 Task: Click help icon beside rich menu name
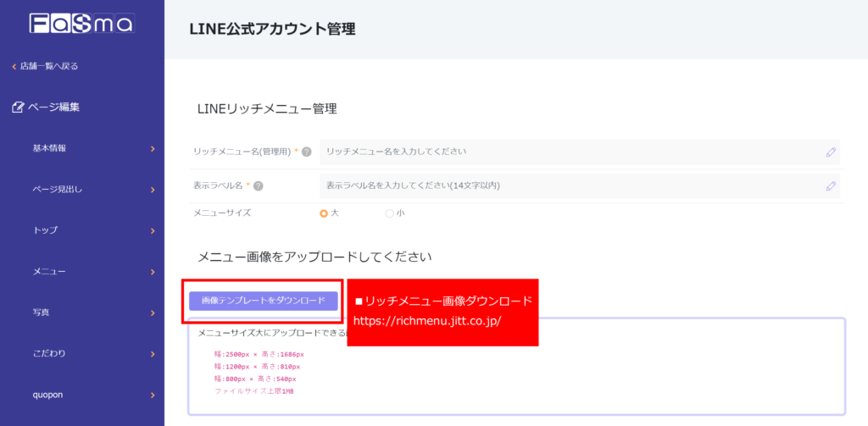pyautogui.click(x=306, y=152)
